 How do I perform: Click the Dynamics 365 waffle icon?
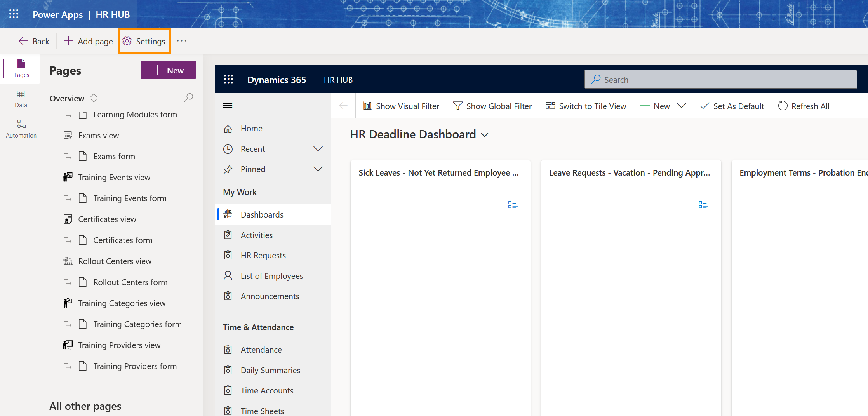click(228, 80)
